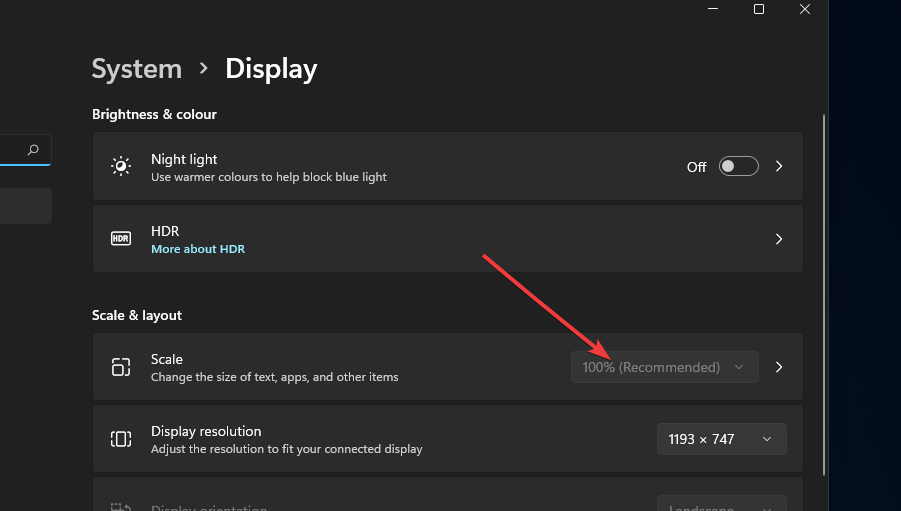Click the HDR badge icon
901x511 pixels.
(121, 239)
